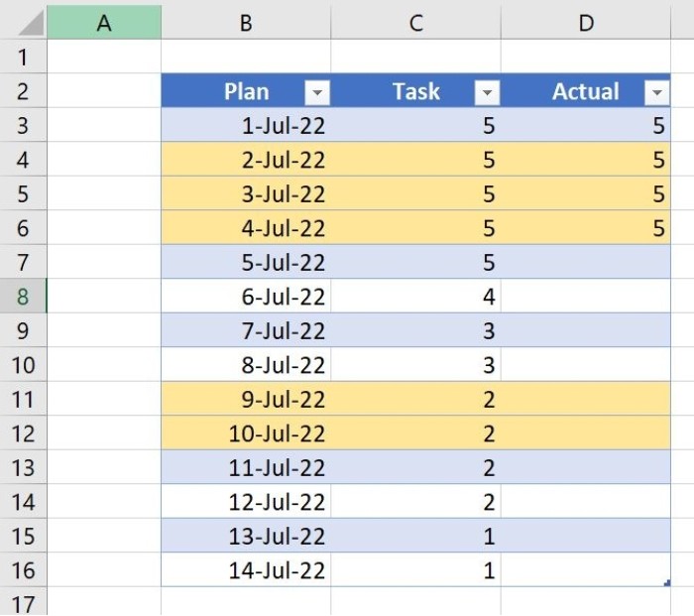Click the Select All corner triangle
The height and width of the screenshot is (616, 694).
(31, 22)
